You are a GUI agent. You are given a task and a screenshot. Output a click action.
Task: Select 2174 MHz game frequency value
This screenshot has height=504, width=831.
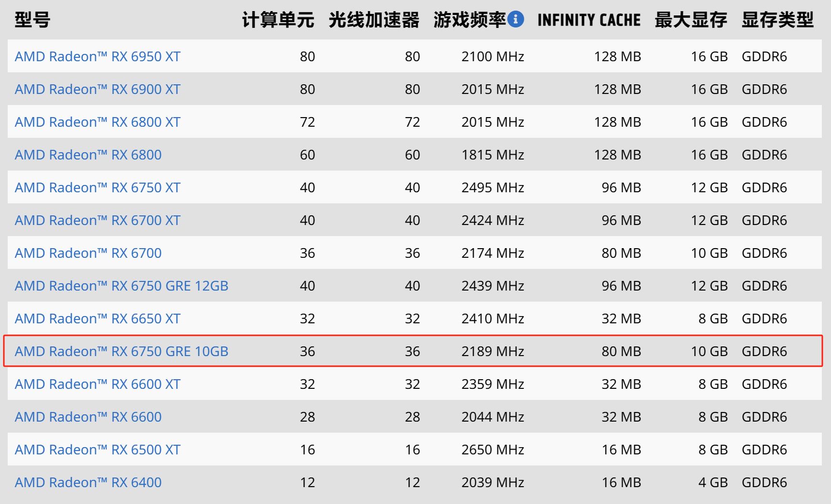coord(493,253)
